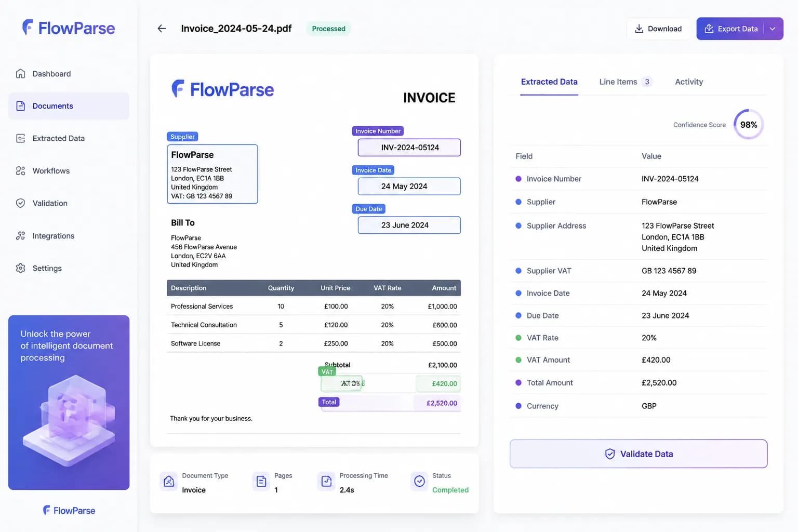Viewport: 798px width, 532px height.
Task: Click the purple dot beside Invoice Number
Action: 518,179
